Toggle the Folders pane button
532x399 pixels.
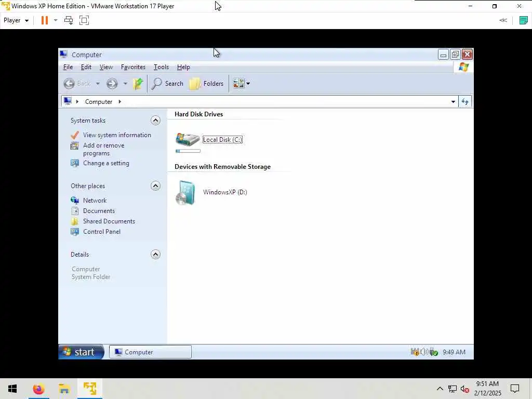(x=206, y=84)
